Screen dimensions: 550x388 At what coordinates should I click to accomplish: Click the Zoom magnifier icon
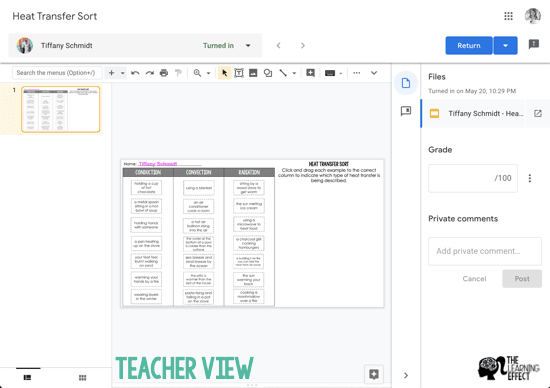[197, 73]
